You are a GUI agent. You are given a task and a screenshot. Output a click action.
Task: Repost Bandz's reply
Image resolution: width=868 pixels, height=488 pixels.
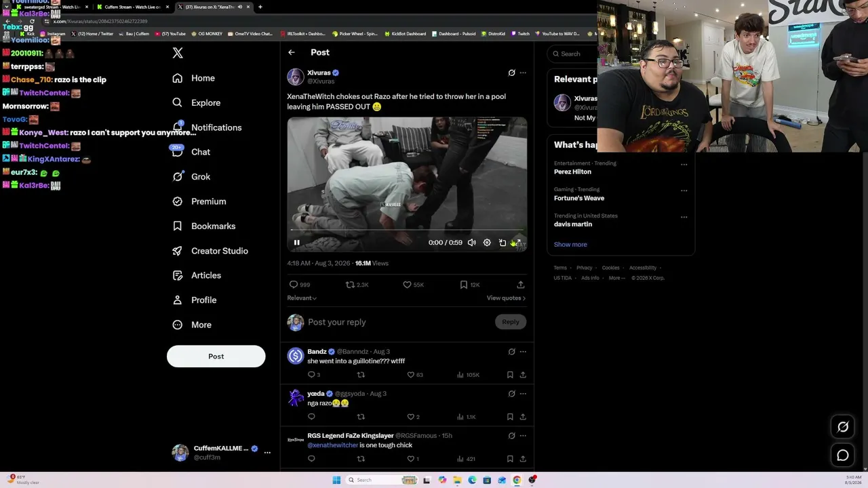click(x=361, y=375)
